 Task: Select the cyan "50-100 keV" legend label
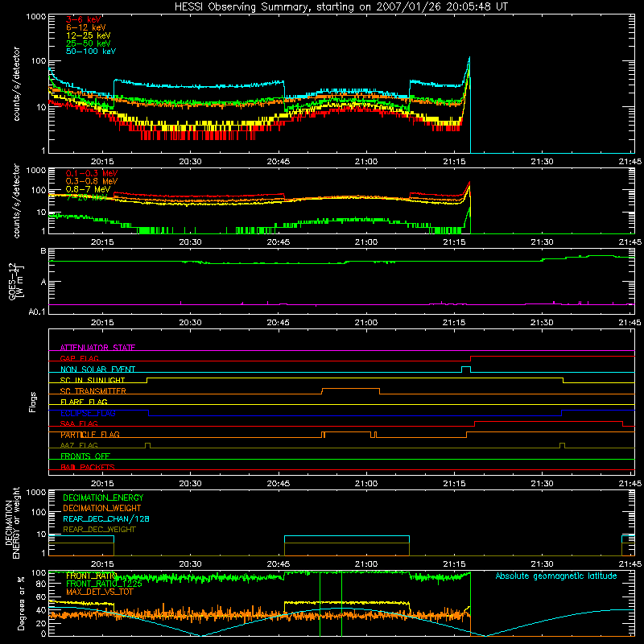click(x=91, y=52)
